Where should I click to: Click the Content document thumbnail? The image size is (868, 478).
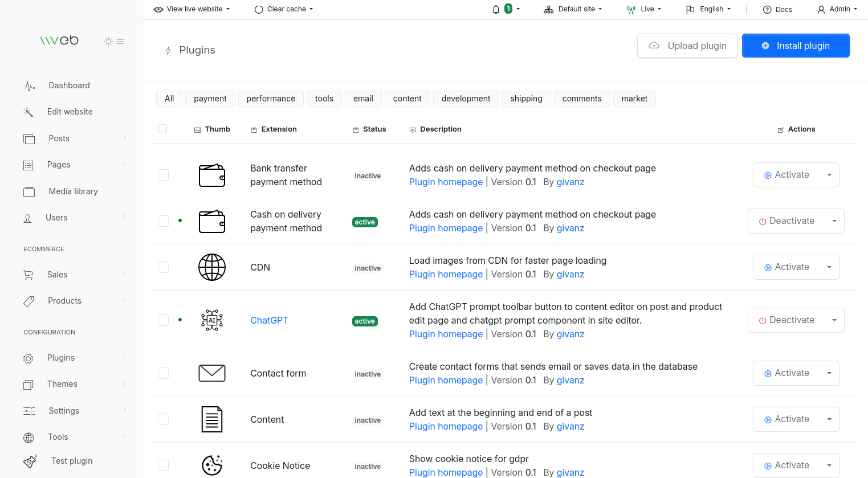click(x=212, y=419)
